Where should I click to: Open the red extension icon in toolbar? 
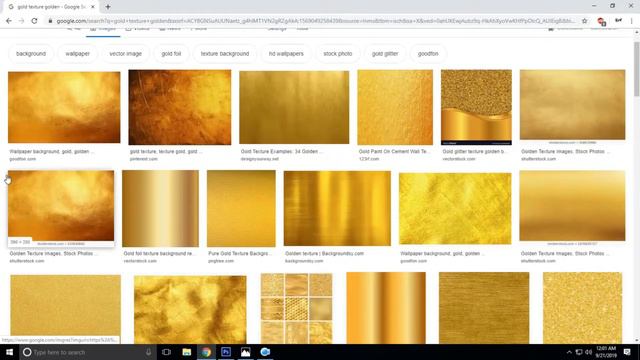[x=601, y=21]
